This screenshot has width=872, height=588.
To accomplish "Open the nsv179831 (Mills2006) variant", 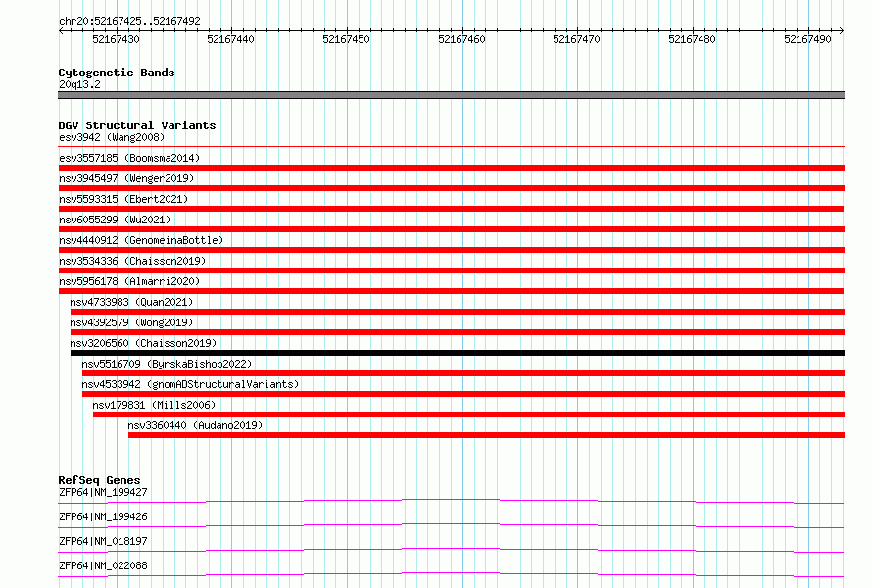I will point(154,405).
